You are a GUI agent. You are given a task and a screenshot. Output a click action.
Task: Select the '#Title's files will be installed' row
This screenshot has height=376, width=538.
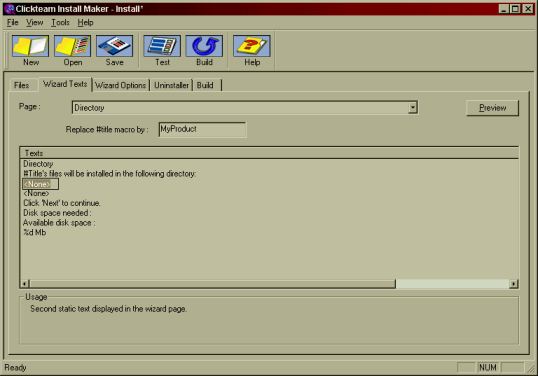point(109,174)
